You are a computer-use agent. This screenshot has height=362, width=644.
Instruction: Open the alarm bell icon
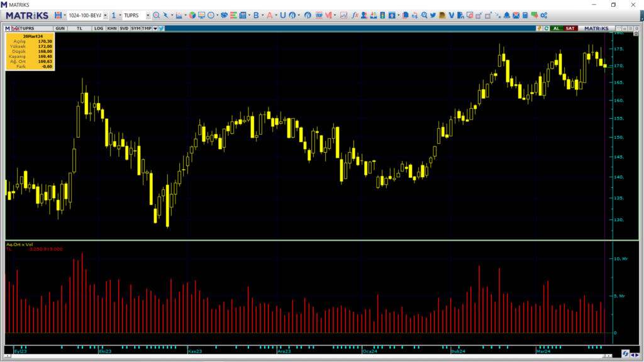tap(506, 15)
